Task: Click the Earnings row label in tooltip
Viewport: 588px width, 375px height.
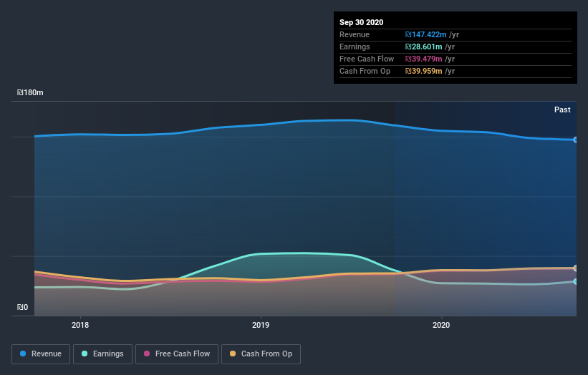Action: pos(355,47)
